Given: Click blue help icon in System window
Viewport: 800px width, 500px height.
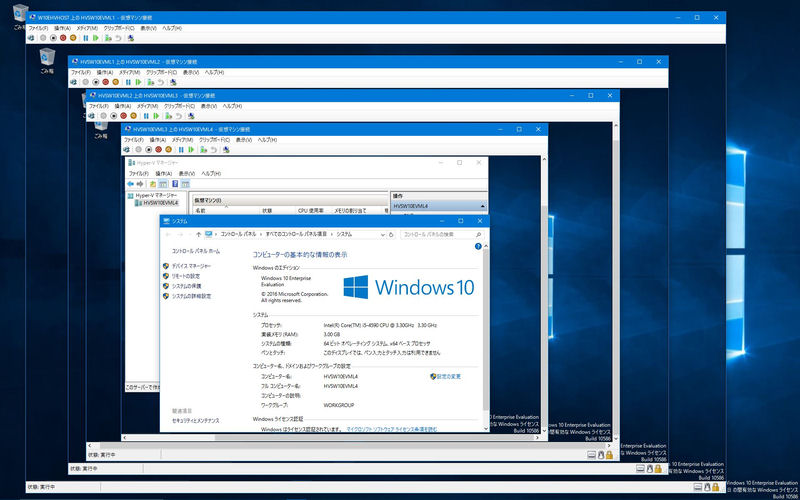Looking at the screenshot, I should coord(478,246).
